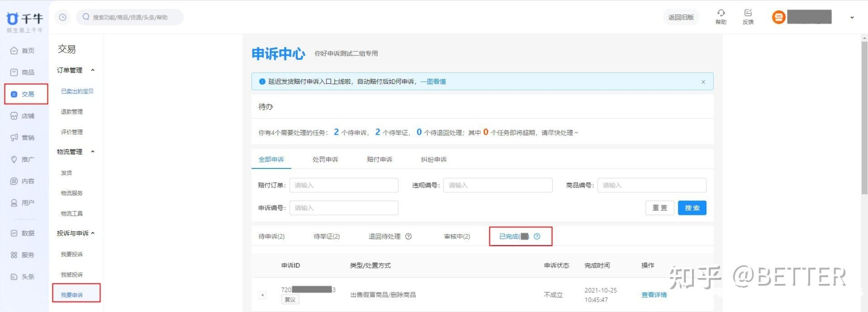Screen dimensions: 868x312
Task: Open 帮助 help headset icon
Action: [x=720, y=13]
